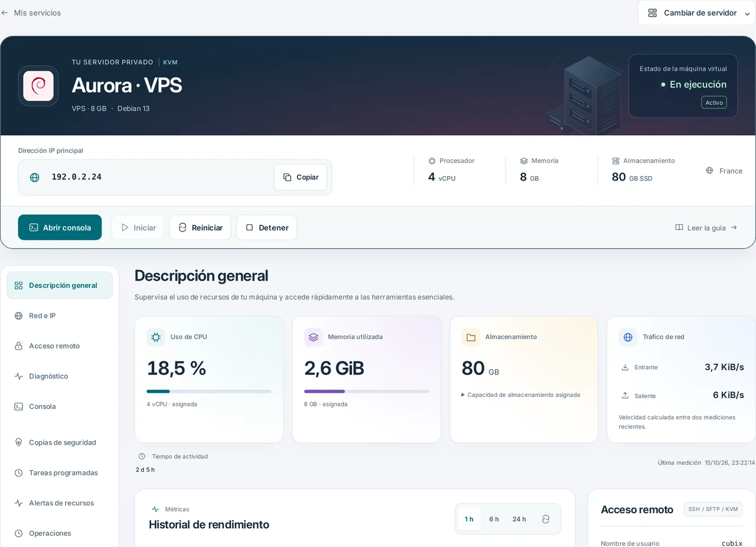Open Acceso remoto in the sidebar
The width and height of the screenshot is (756, 547).
coord(60,346)
